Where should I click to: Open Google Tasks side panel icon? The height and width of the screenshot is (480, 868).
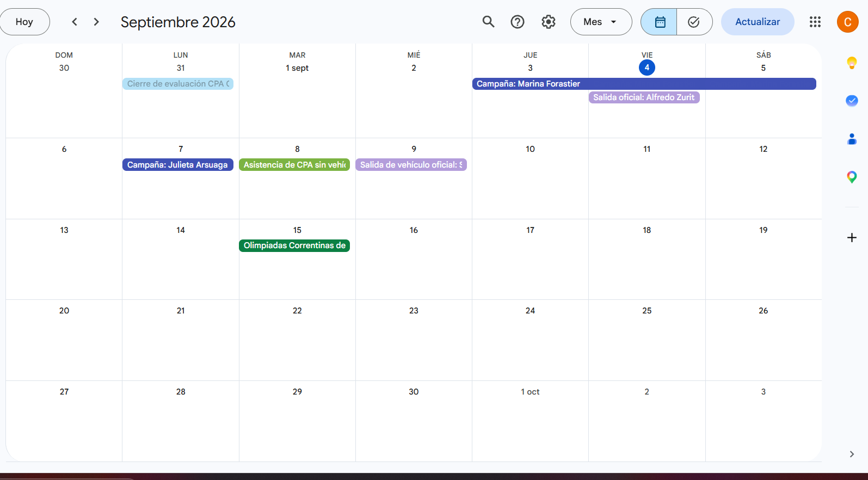(852, 101)
